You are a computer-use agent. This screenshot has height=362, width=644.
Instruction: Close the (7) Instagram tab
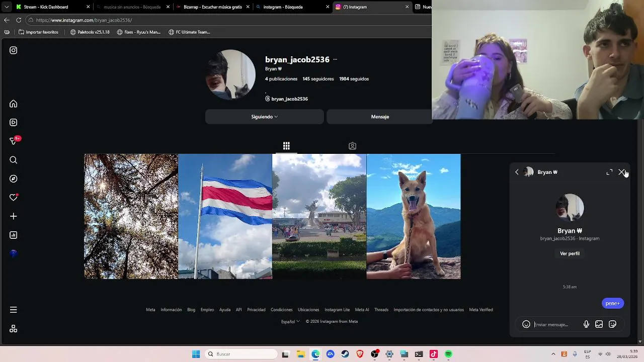click(x=407, y=7)
